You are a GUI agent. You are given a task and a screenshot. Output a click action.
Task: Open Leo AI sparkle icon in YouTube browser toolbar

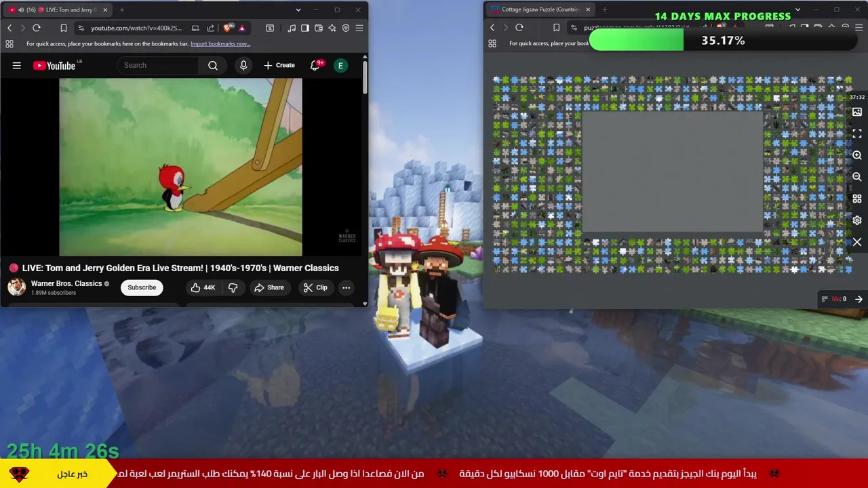[332, 28]
